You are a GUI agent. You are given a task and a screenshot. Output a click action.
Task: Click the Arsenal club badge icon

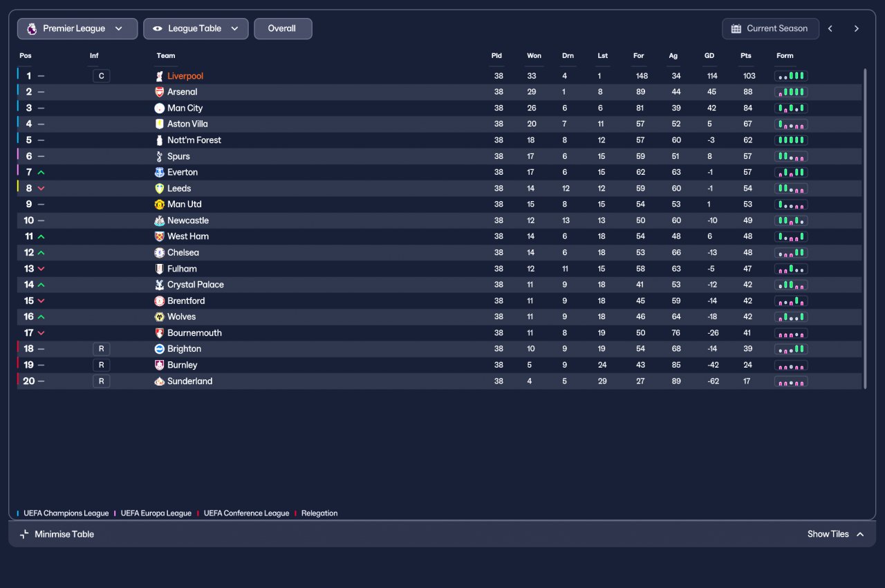point(160,92)
